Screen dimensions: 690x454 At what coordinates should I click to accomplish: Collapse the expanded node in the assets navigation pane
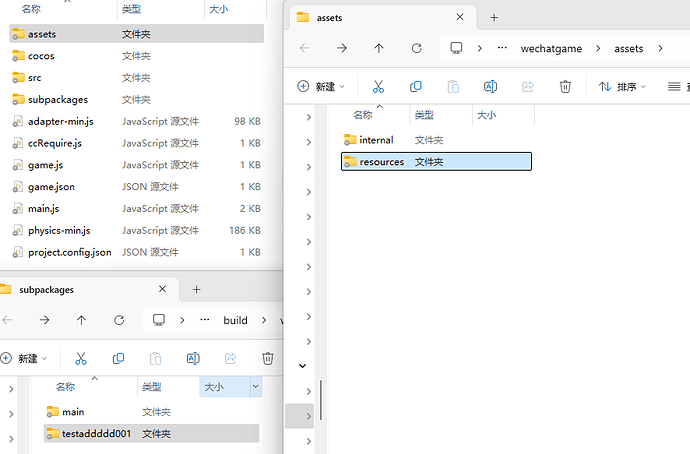(302, 366)
